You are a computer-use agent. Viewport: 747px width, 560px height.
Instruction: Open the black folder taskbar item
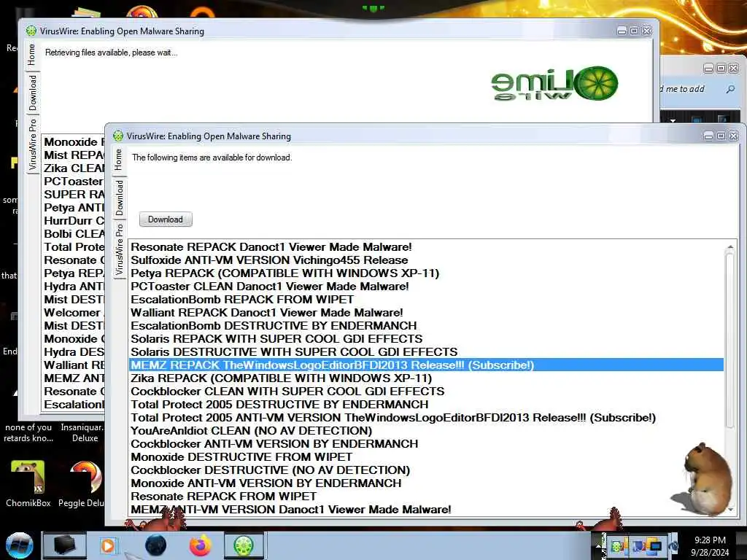[64, 545]
